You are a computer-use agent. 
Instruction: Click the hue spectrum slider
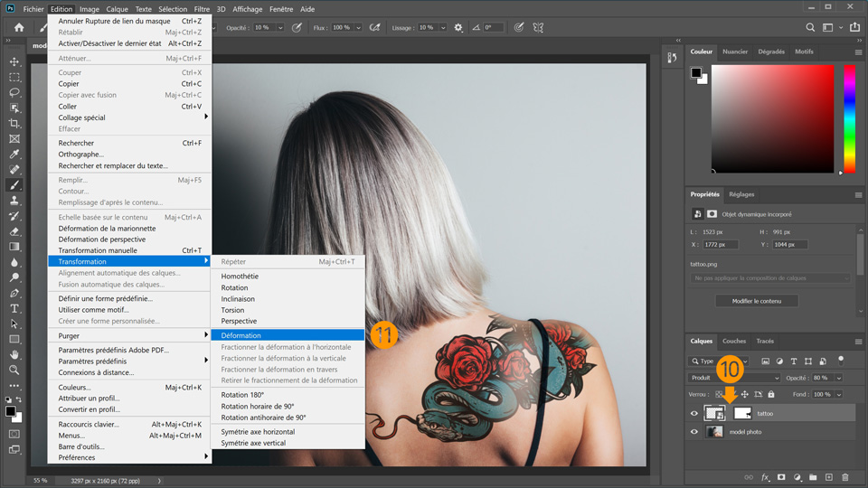849,119
